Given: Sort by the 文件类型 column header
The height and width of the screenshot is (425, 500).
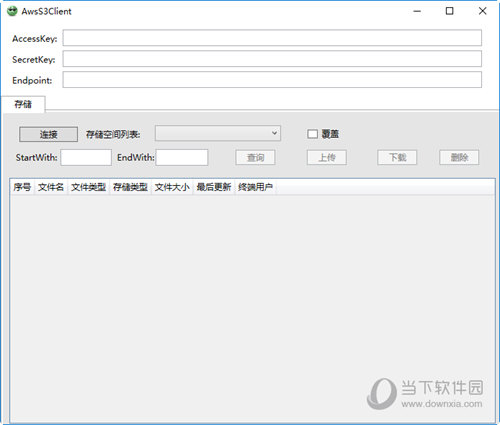Looking at the screenshot, I should click(x=89, y=187).
